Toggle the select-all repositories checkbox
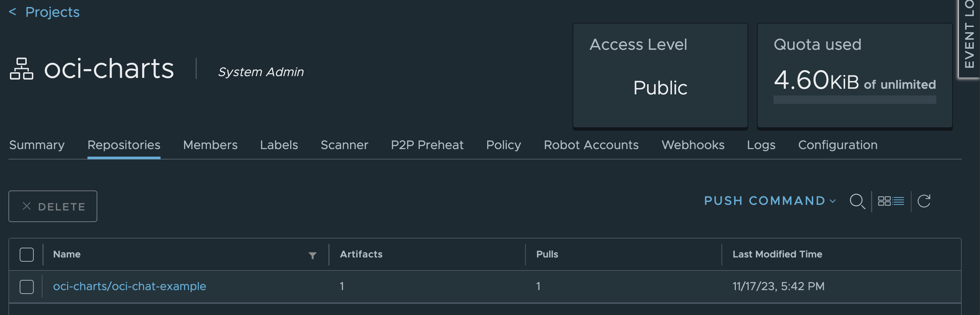 click(27, 255)
